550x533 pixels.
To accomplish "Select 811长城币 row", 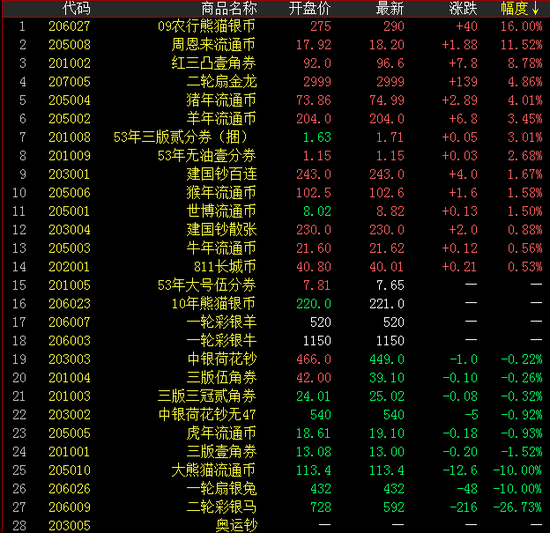I will point(275,267).
